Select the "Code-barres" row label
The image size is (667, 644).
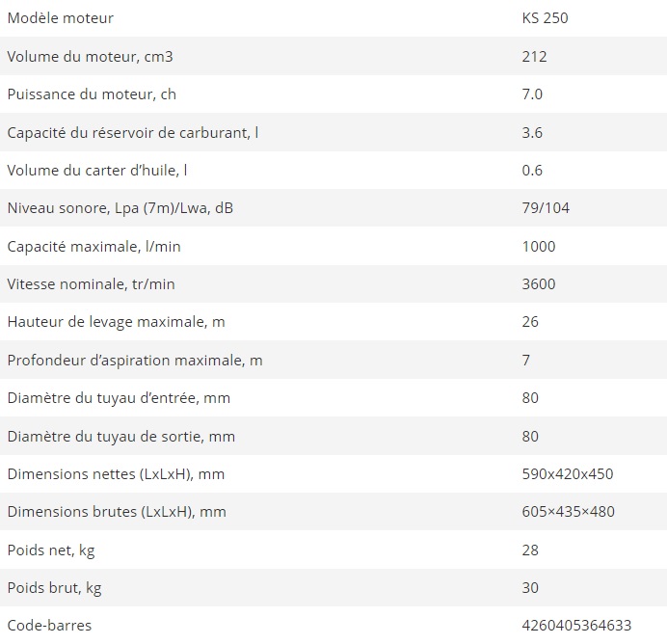pyautogui.click(x=49, y=626)
